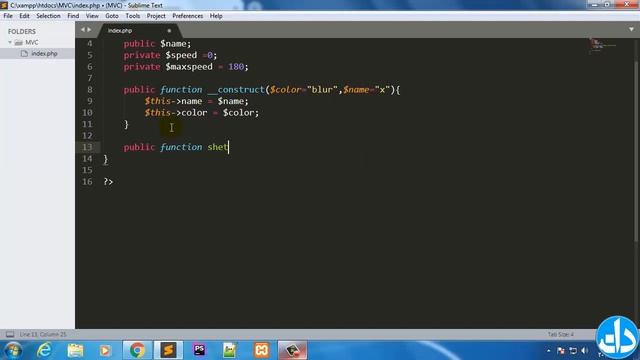Show hidden system tray icons
This screenshot has width=640, height=360.
(549, 351)
